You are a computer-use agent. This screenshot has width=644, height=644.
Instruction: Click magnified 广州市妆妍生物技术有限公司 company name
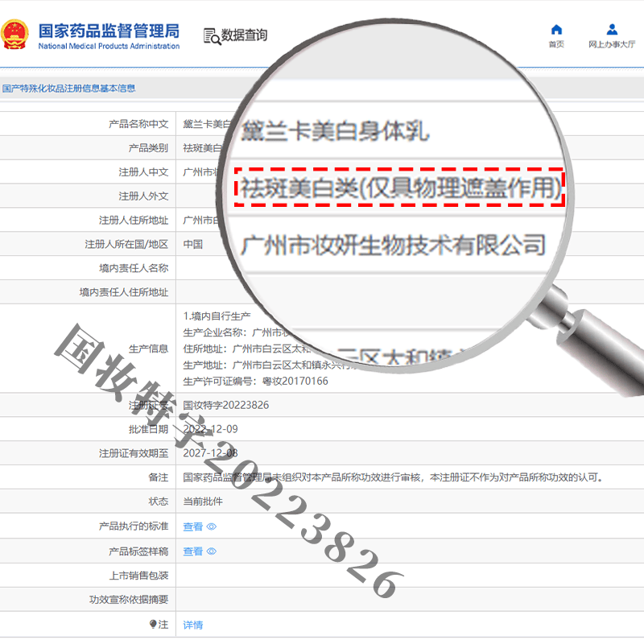pyautogui.click(x=393, y=246)
